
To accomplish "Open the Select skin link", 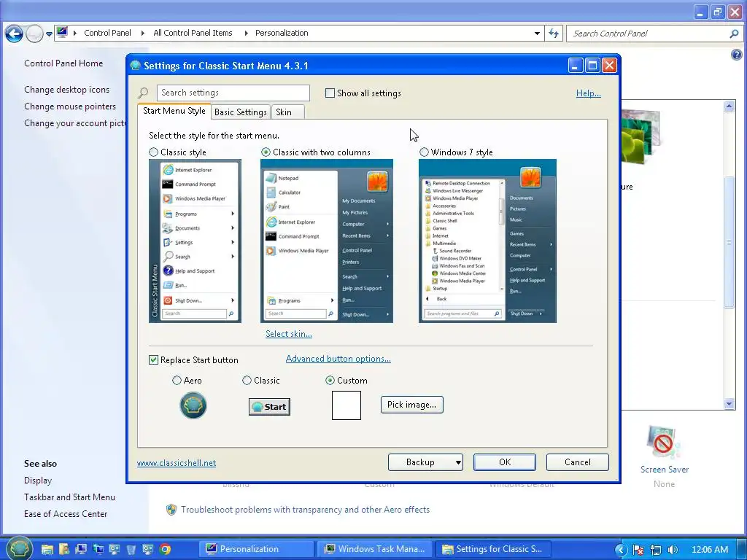I will pos(289,334).
